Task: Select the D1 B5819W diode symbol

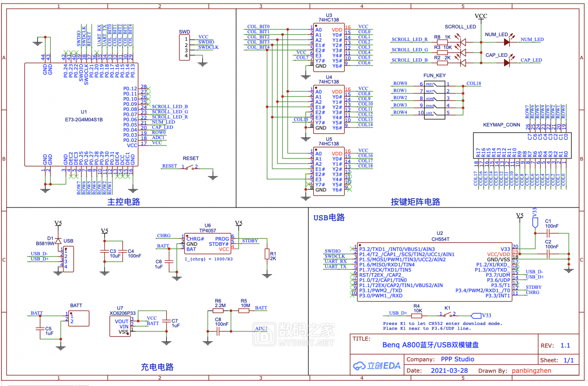Action: [58, 241]
